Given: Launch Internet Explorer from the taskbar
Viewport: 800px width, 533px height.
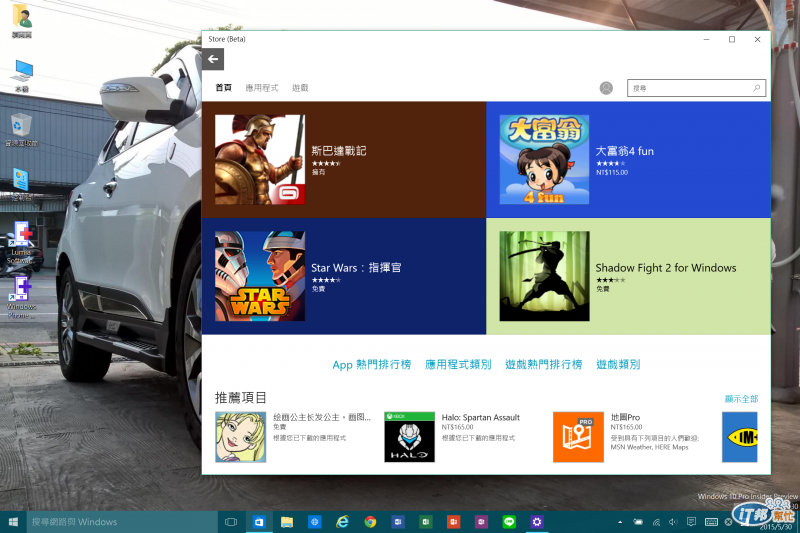Looking at the screenshot, I should pyautogui.click(x=342, y=522).
